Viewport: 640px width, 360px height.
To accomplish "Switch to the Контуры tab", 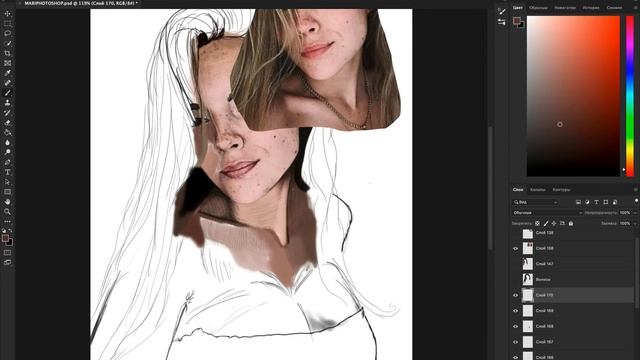I will [561, 190].
